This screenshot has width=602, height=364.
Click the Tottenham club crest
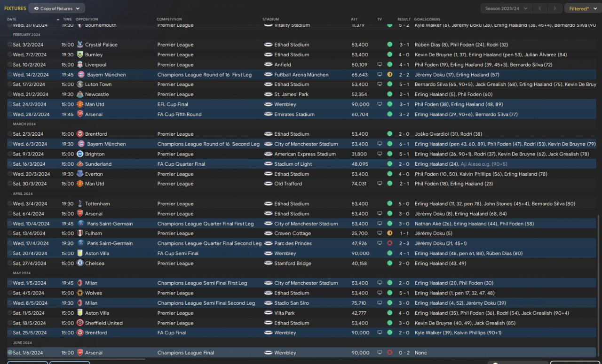80,204
